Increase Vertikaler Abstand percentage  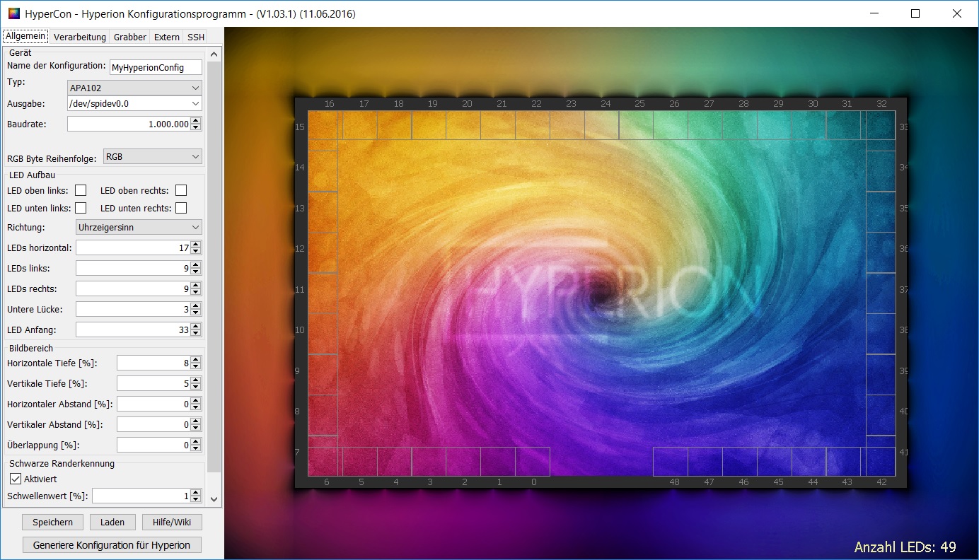tap(196, 421)
